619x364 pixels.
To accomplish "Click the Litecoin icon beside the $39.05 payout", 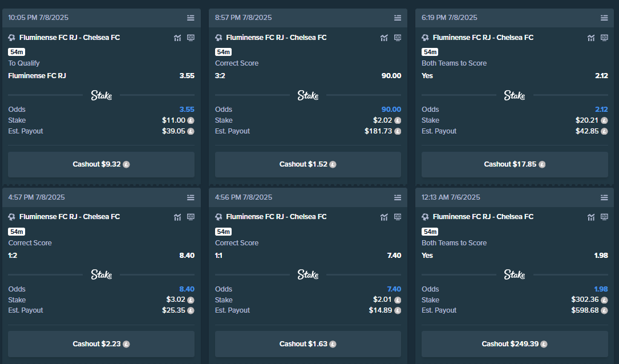I will 191,131.
